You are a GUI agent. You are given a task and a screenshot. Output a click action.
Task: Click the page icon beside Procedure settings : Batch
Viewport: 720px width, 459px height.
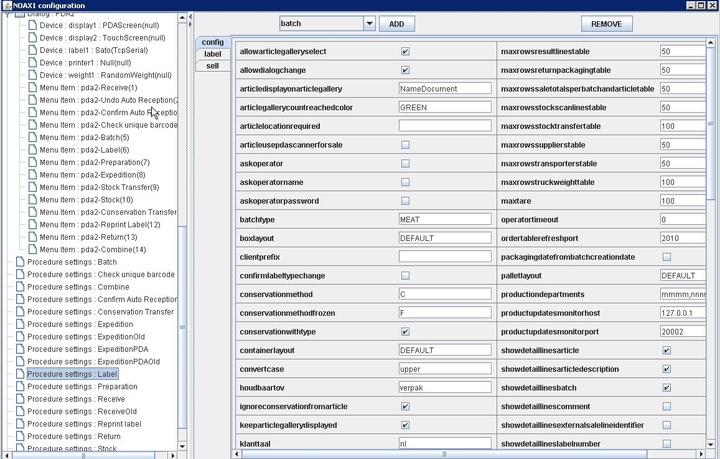coord(20,262)
